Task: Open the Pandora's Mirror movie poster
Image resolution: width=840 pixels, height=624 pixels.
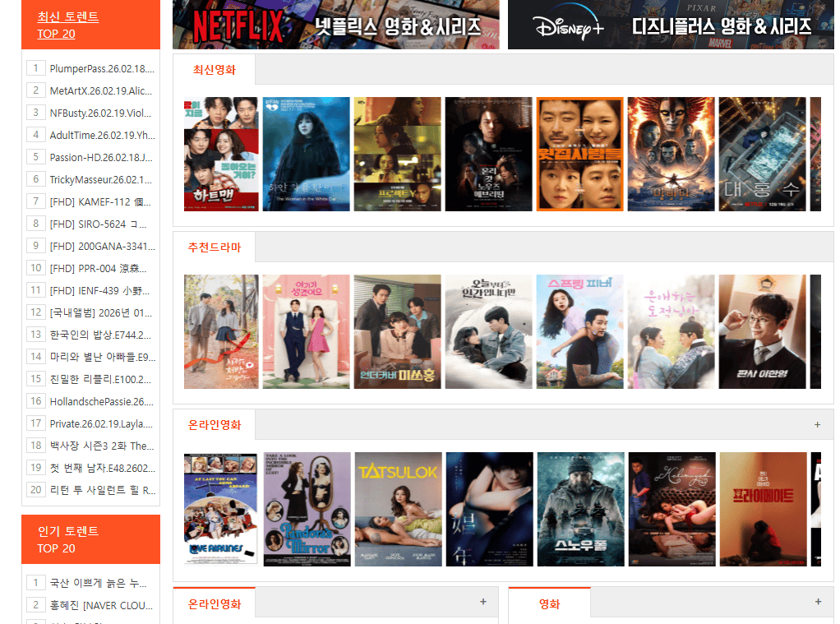Action: pos(307,509)
